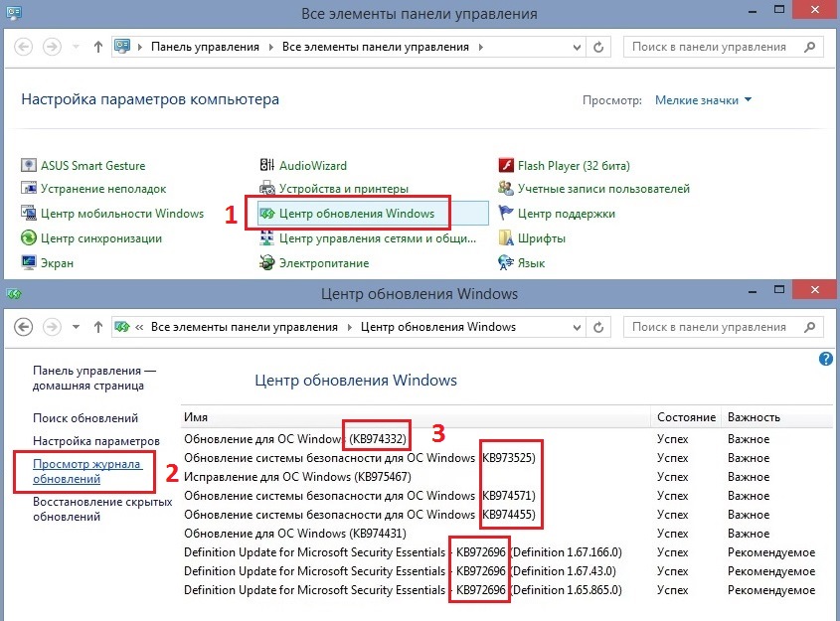
Task: Expand chevron after Все элементы breadcrumb, top window
Action: 480,47
